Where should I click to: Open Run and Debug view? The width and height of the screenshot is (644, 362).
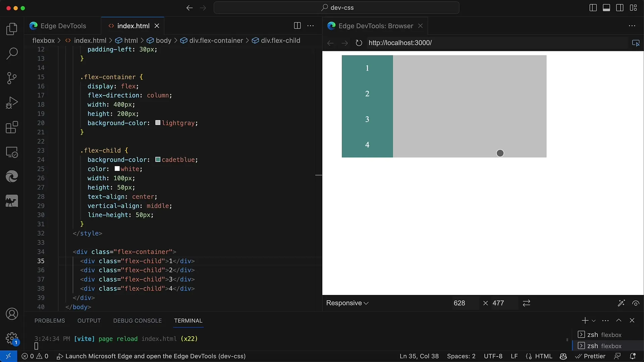12,103
